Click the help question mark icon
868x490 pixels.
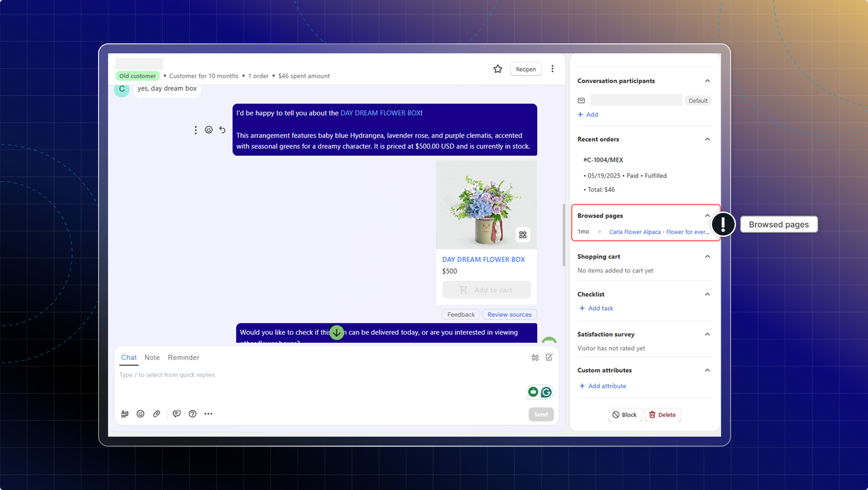(193, 414)
